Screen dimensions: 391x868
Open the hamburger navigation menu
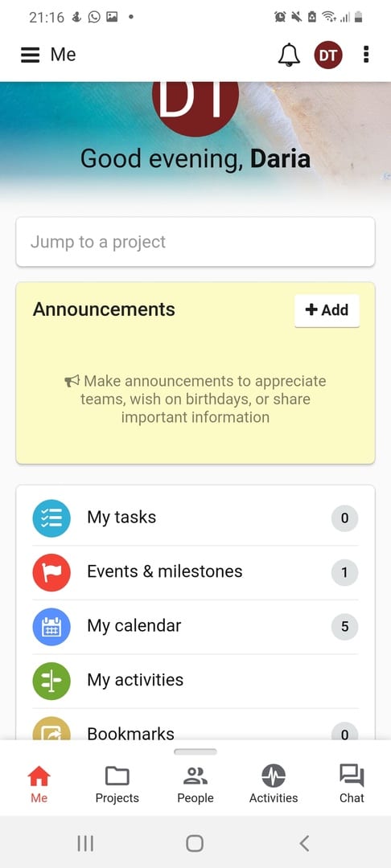point(31,55)
